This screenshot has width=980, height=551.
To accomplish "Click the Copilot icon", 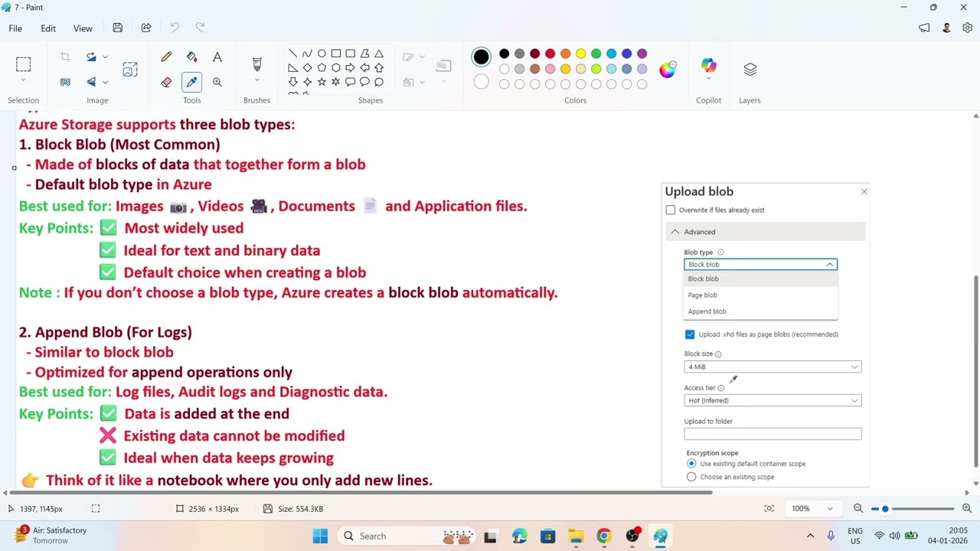I will coord(708,67).
